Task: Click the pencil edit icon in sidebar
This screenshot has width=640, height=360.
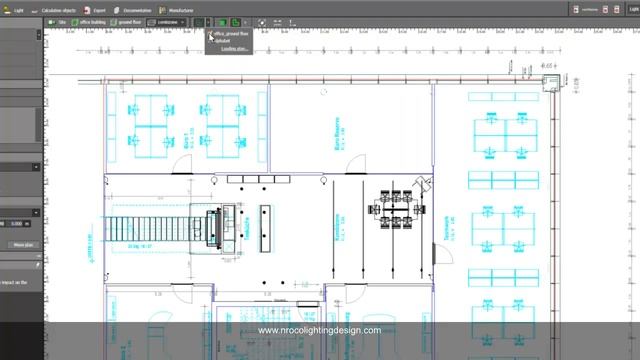Action: click(38, 265)
